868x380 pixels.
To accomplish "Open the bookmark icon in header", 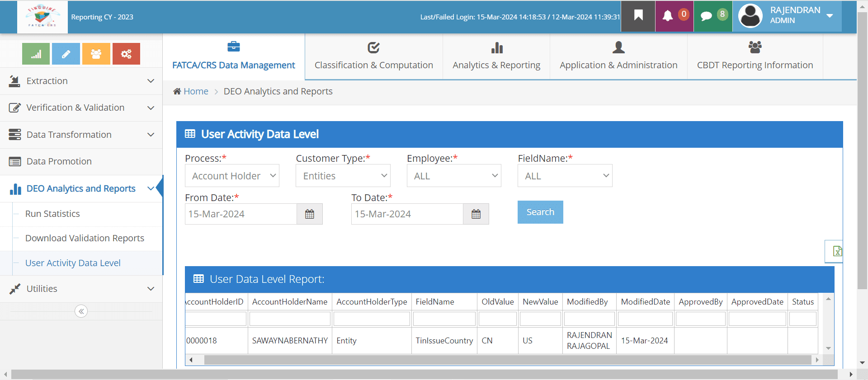I will (x=638, y=16).
